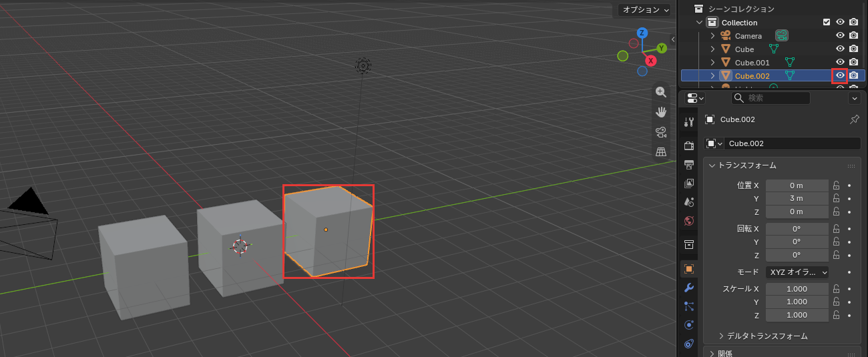Select the Camera row in outliner
The width and height of the screenshot is (868, 357).
773,35
